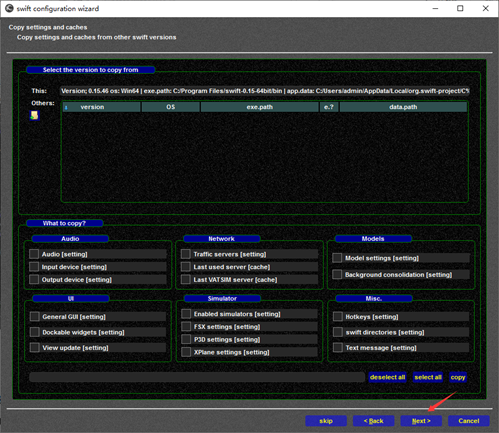
Task: Tick FSX settings [setting]
Action: tap(186, 326)
